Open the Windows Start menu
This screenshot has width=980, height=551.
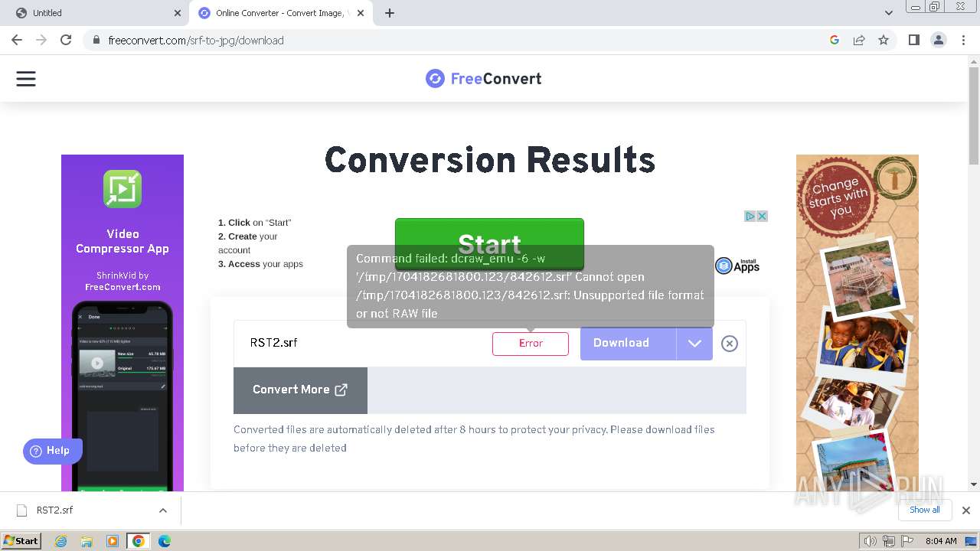[x=21, y=541]
